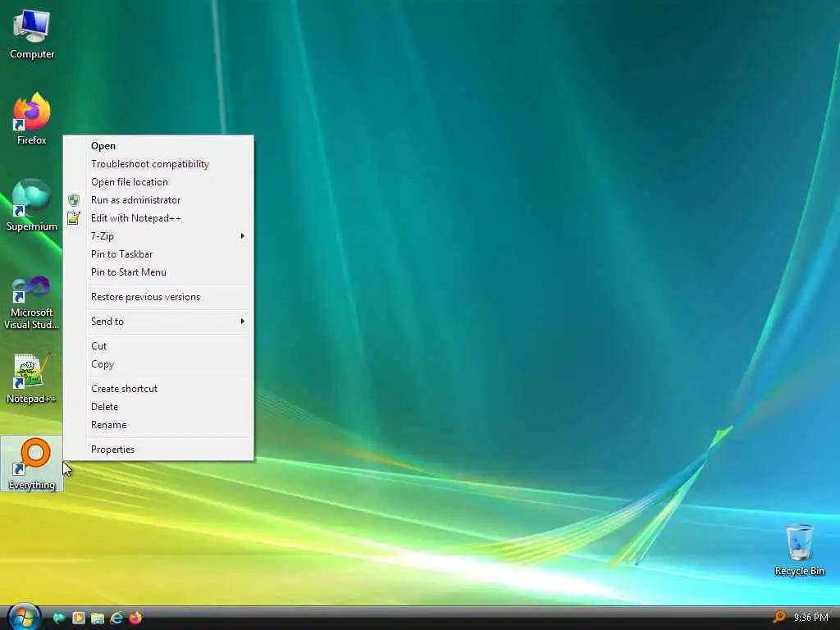
Task: Click the shield icon beside Run as administrator
Action: click(x=74, y=200)
